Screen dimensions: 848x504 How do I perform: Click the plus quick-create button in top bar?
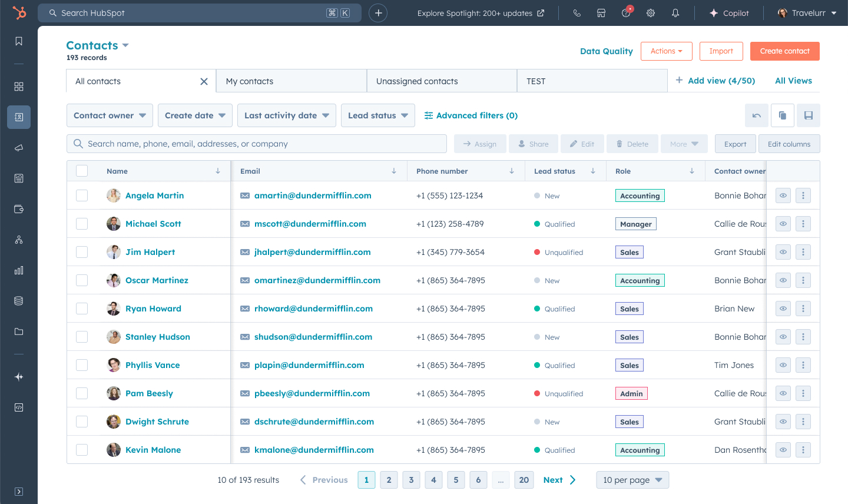click(x=378, y=13)
